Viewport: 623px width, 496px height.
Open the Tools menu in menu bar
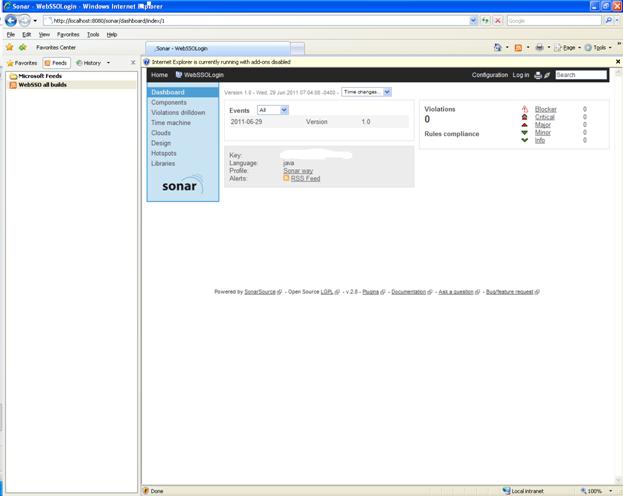pyautogui.click(x=93, y=35)
